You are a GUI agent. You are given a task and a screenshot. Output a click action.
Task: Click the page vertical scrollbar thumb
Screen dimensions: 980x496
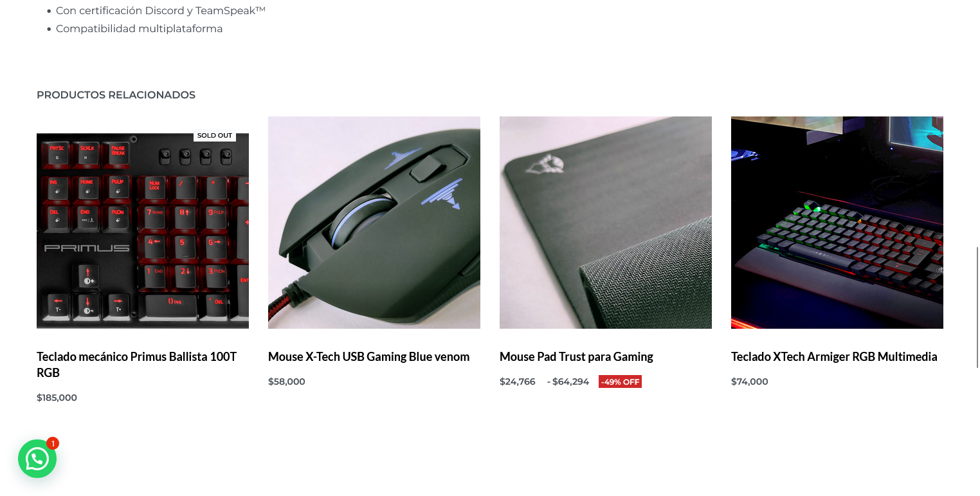(977, 307)
